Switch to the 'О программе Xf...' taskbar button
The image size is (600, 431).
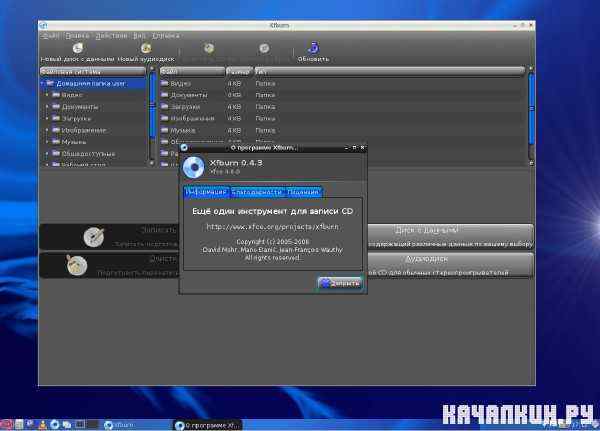[x=207, y=425]
